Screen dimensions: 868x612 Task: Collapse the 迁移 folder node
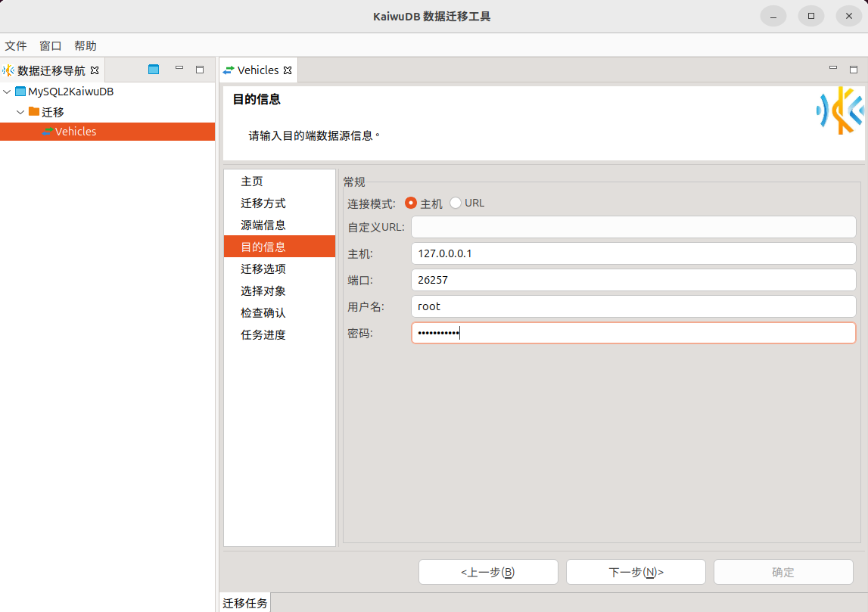20,112
